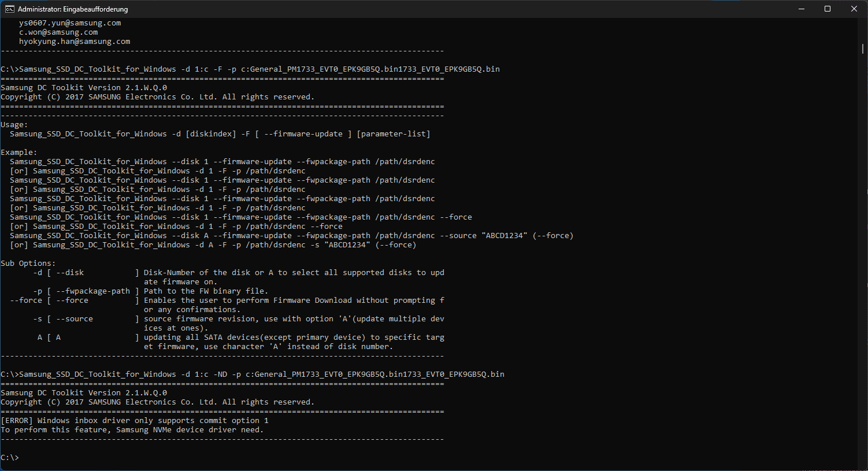The height and width of the screenshot is (471, 868).
Task: Click the 'Example:' heading
Action: click(x=19, y=153)
